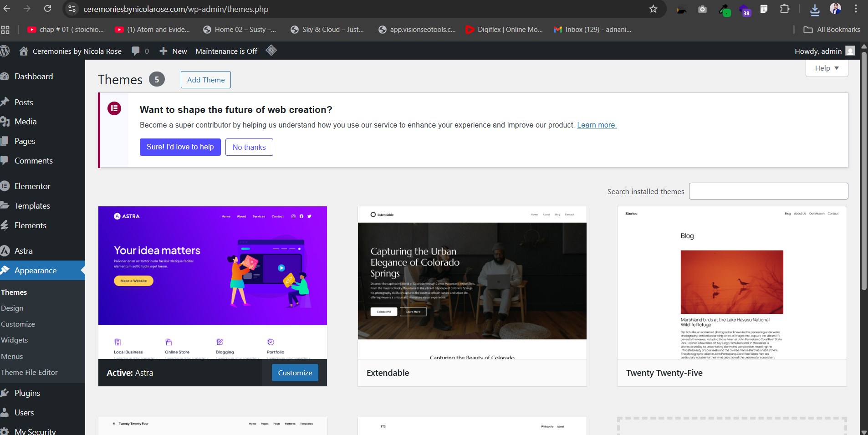868x435 pixels.
Task: Click the WordPress logo in admin bar
Action: 5,51
